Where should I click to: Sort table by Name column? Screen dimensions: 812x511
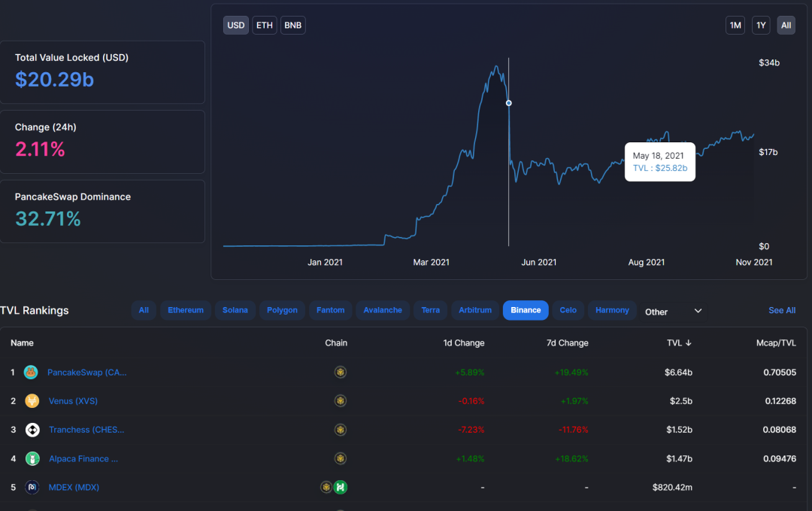pos(23,343)
